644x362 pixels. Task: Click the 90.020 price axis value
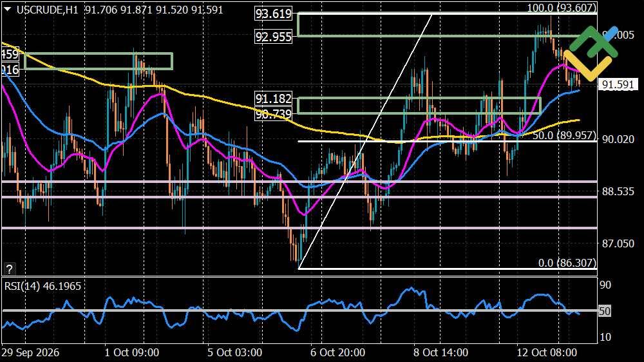(x=618, y=139)
